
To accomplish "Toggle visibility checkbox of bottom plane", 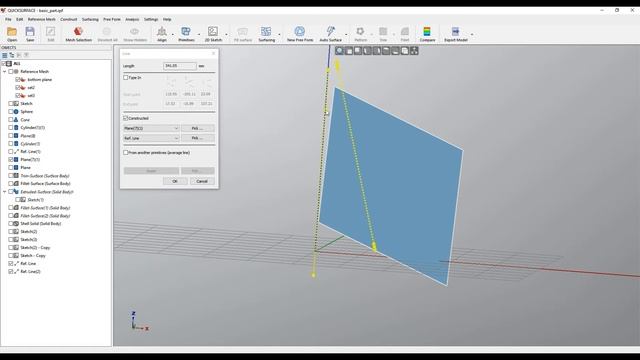I will (x=18, y=80).
